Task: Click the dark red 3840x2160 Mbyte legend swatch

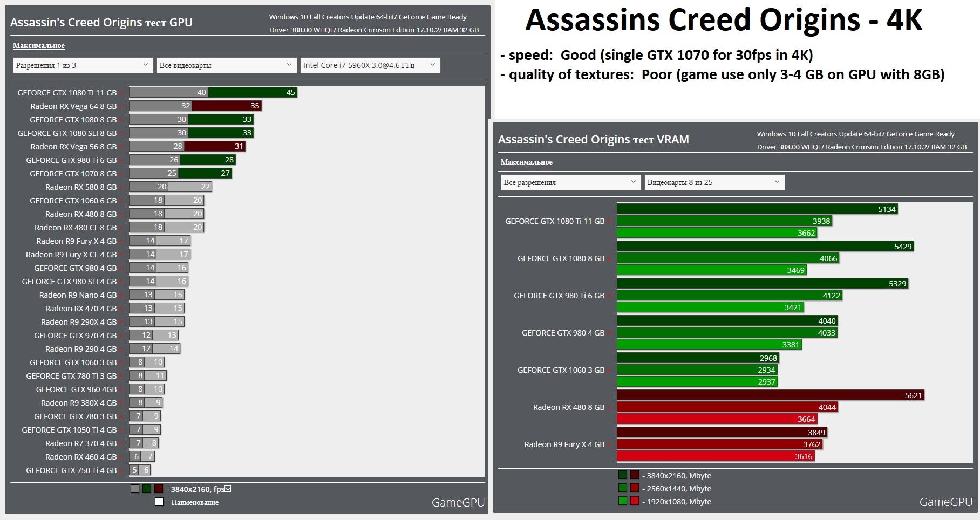Action: tap(635, 475)
